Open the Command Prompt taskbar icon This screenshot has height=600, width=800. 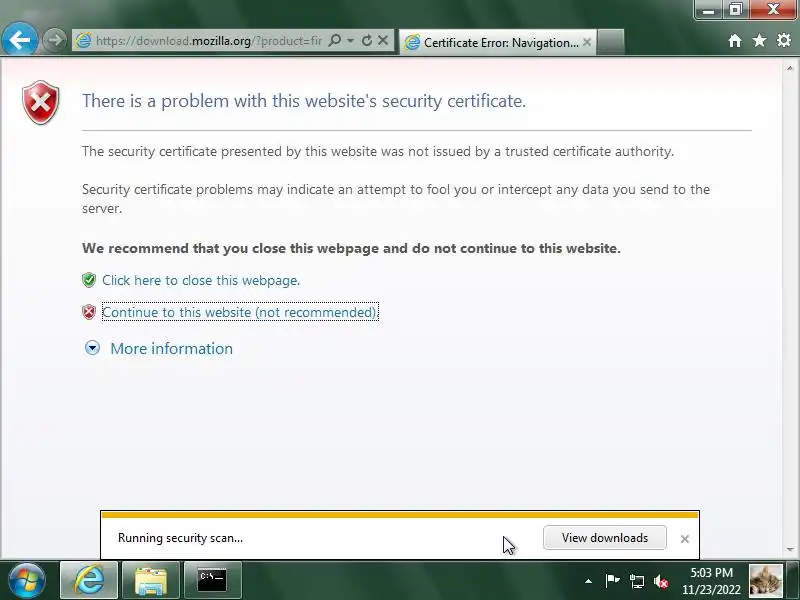tap(212, 580)
